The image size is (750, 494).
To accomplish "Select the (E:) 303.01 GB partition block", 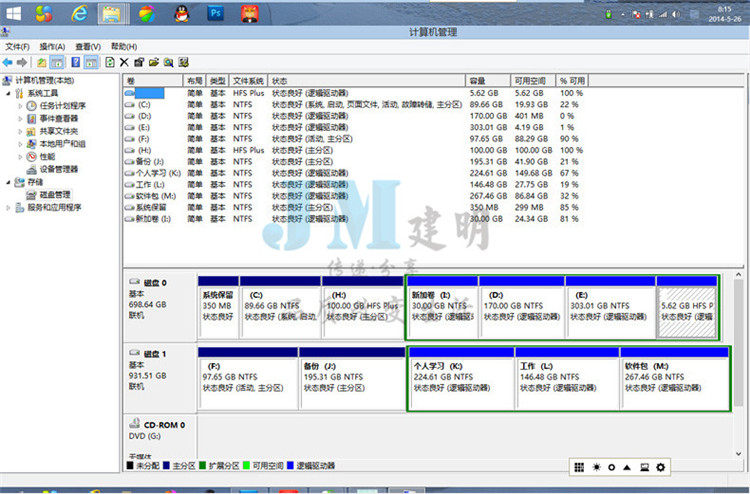I will click(611, 307).
